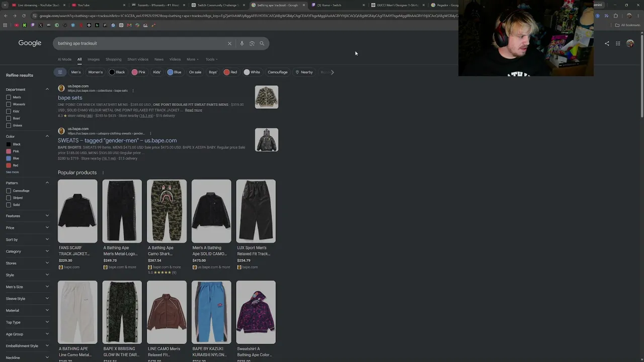Image resolution: width=644 pixels, height=362 pixels.
Task: Open the Gmail bookmark icon
Action: pyautogui.click(x=129, y=25)
